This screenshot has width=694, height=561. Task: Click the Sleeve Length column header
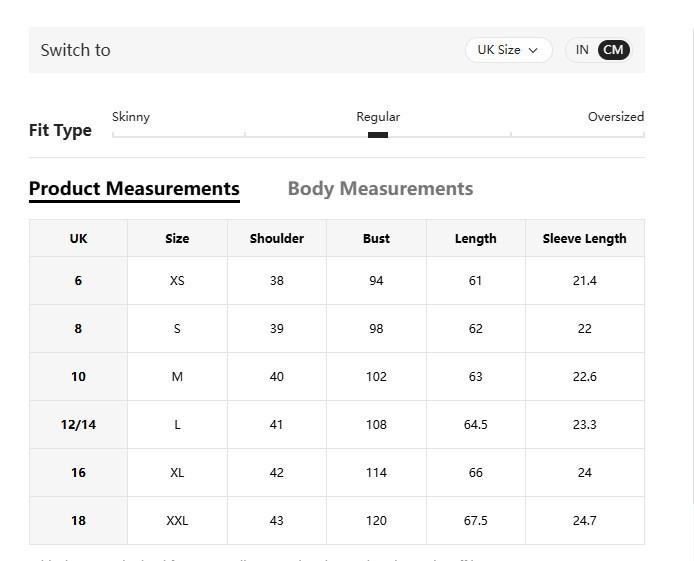[x=584, y=239]
